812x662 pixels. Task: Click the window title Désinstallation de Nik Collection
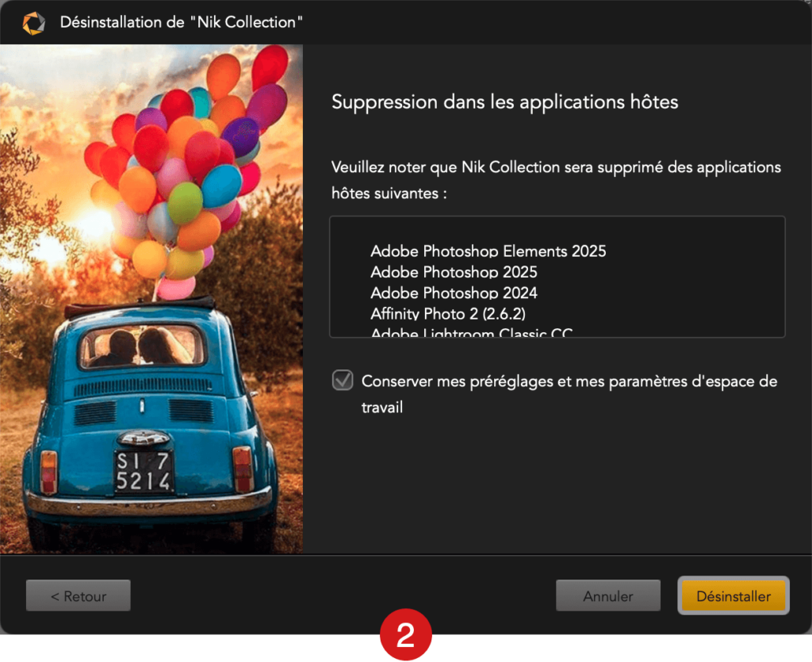pyautogui.click(x=182, y=22)
